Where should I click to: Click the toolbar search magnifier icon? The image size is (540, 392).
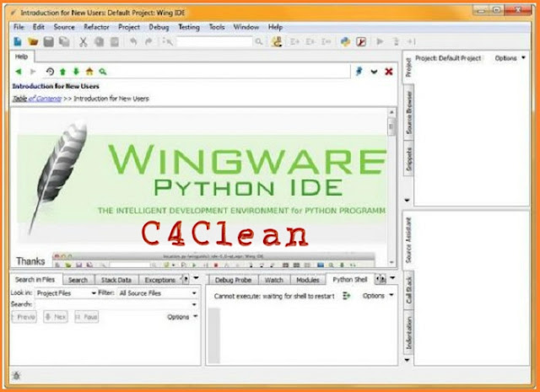259,41
